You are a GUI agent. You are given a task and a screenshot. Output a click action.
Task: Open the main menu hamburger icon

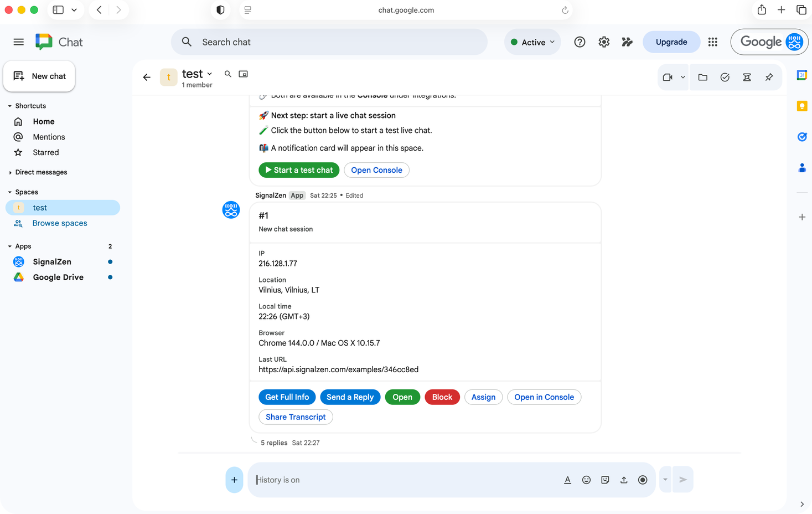18,42
